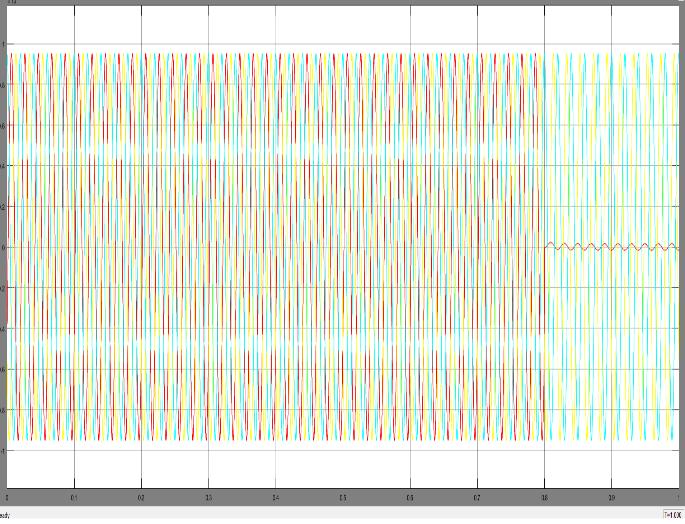
Task: Click the T=1.000 time readout in status bar
Action: coord(673,514)
